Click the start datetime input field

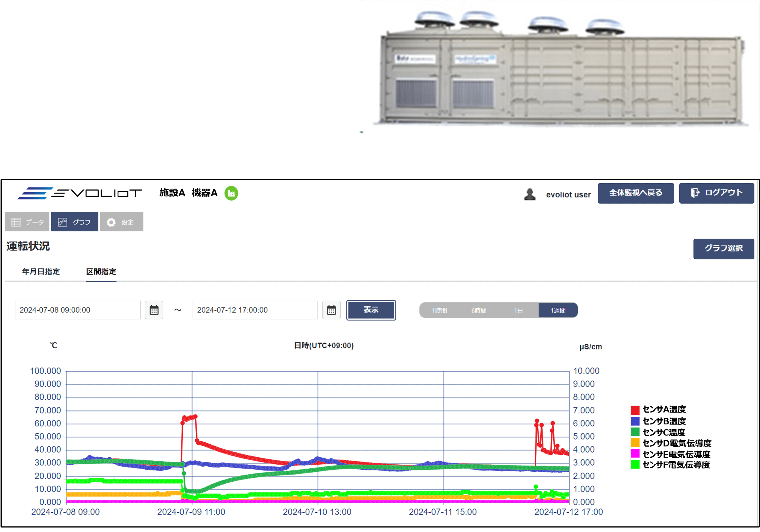coord(77,310)
